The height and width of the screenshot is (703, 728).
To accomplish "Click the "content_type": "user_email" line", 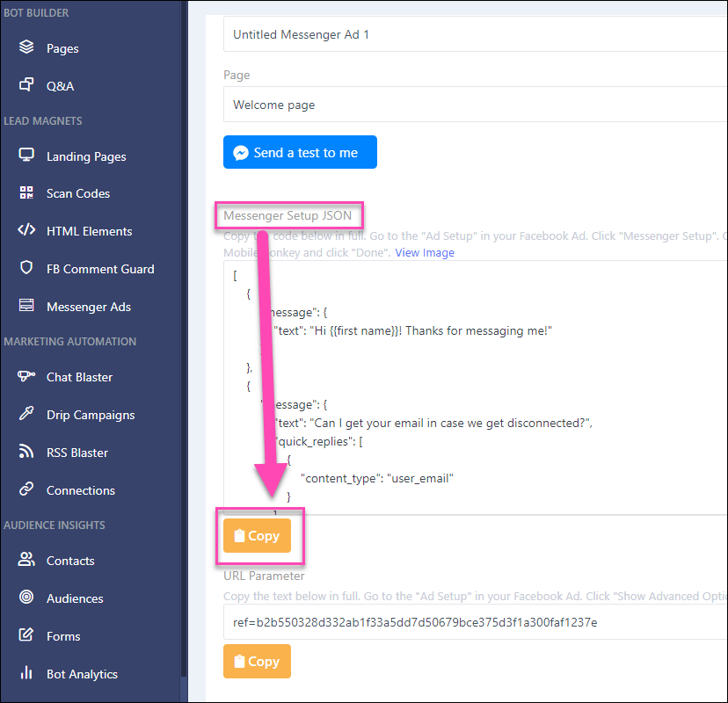I will click(x=376, y=478).
